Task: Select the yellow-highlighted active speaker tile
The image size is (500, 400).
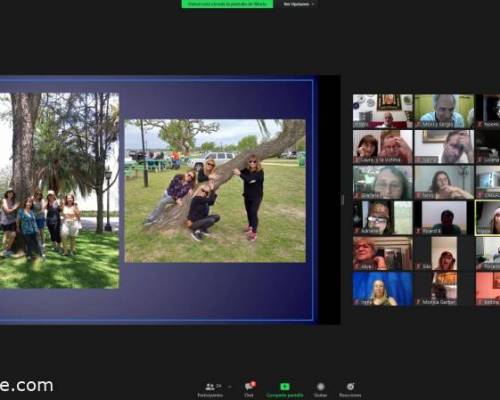Action: coord(488,218)
